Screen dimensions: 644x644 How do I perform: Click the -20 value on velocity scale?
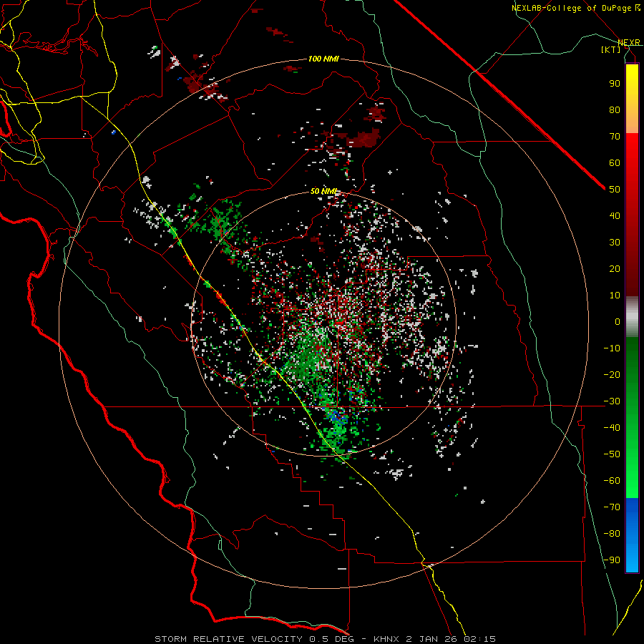[612, 374]
